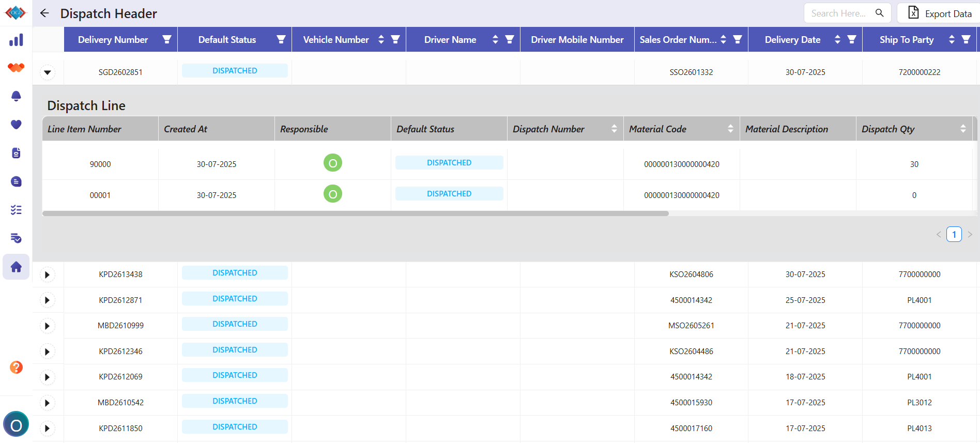Expand the MBD2610542 row

pyautogui.click(x=47, y=403)
